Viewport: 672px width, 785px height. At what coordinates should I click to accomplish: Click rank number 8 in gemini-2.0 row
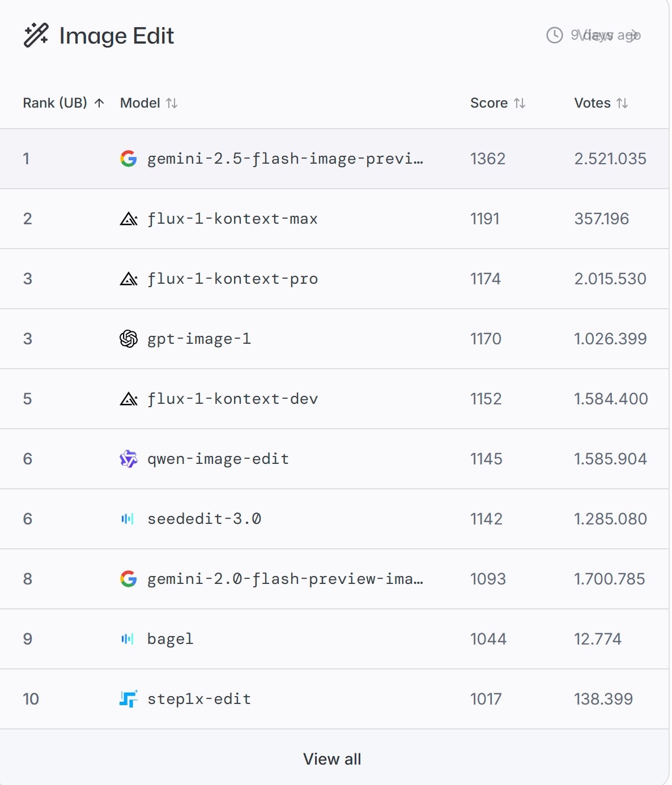point(27,579)
